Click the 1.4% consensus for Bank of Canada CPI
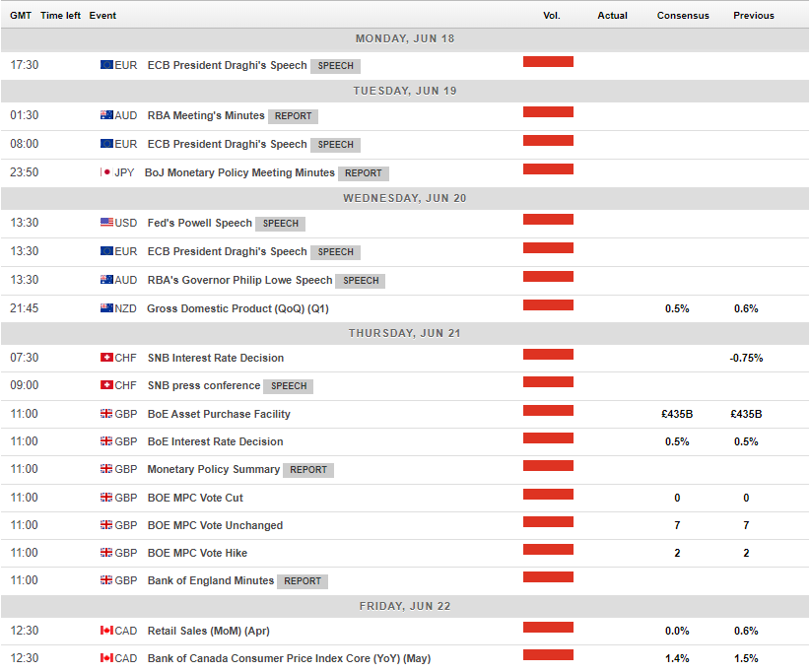Viewport: 811px width, 672px height. pos(677,658)
